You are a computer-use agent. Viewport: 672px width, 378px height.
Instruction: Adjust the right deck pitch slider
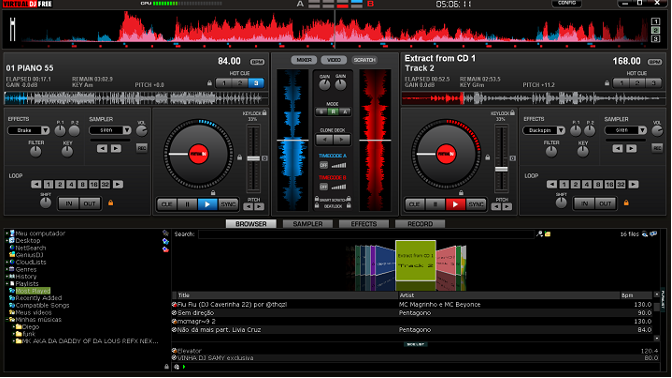[501, 169]
